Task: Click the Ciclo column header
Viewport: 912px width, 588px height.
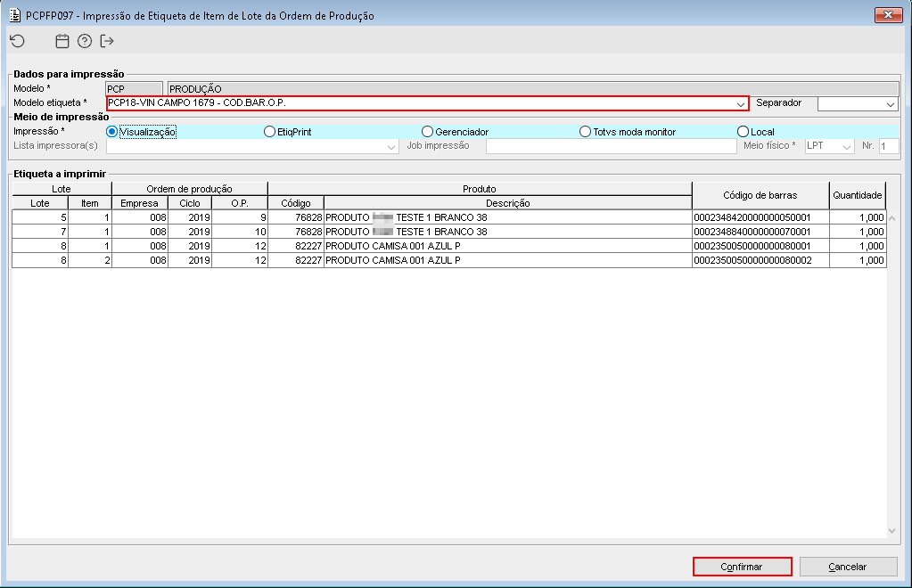Action: (190, 203)
